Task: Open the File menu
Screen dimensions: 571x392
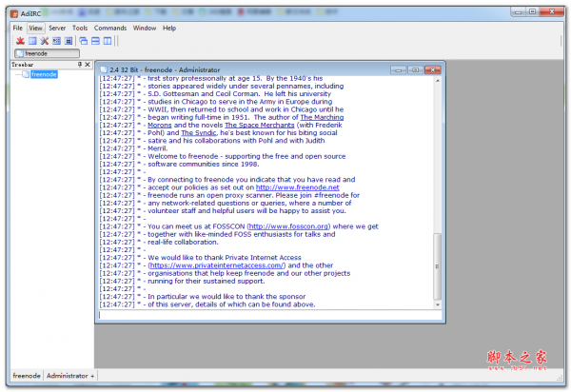Action: click(17, 28)
